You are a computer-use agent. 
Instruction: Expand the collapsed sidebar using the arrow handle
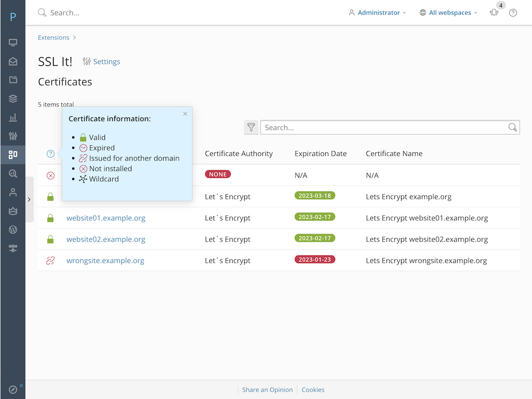[x=29, y=199]
